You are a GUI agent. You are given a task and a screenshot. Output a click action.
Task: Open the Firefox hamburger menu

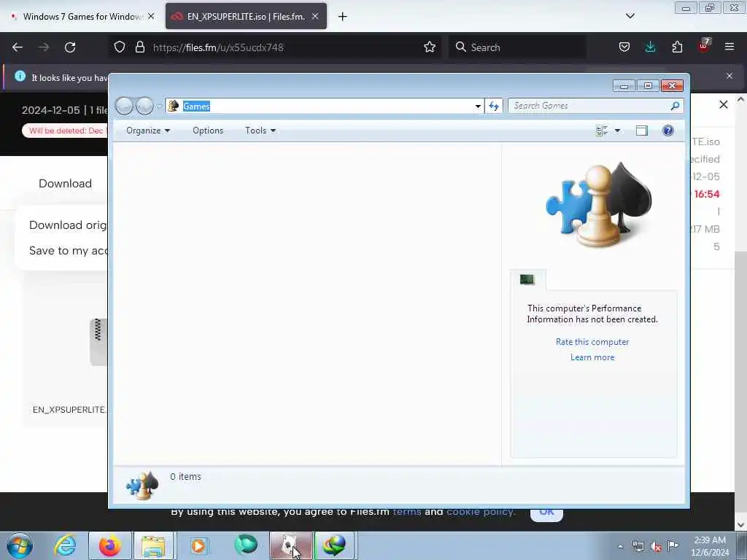729,47
